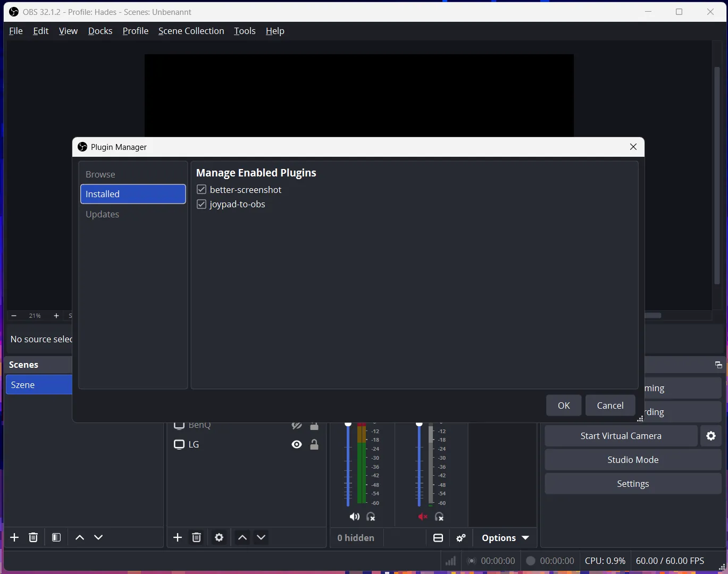The height and width of the screenshot is (574, 728).
Task: Add a new scene with the plus icon in the Scenes panel
Action: [14, 537]
